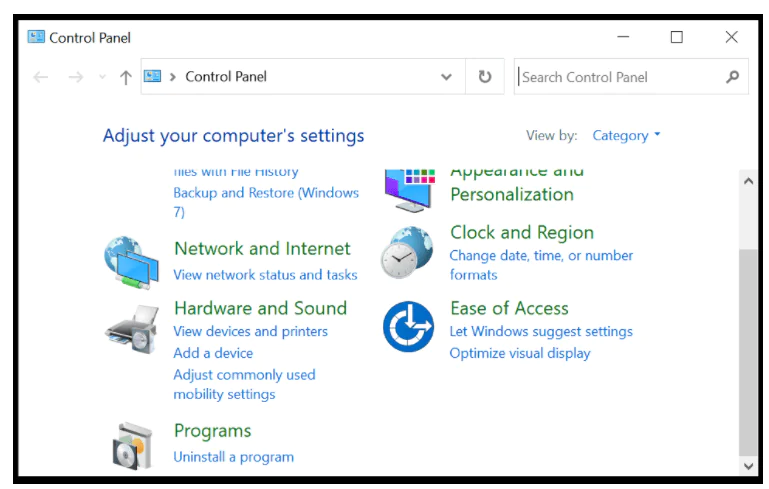Click the scrollbar down arrow
Image resolution: width=769 pixels, height=489 pixels.
pyautogui.click(x=748, y=466)
